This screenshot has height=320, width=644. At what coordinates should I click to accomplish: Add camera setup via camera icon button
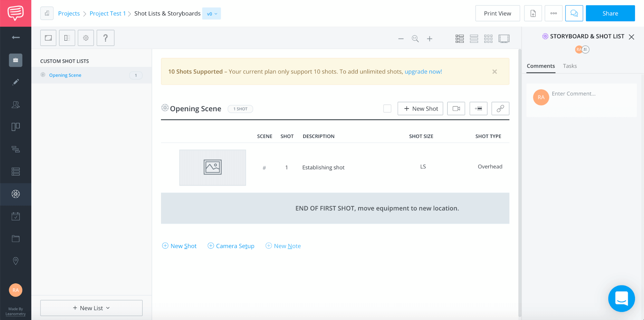click(456, 109)
